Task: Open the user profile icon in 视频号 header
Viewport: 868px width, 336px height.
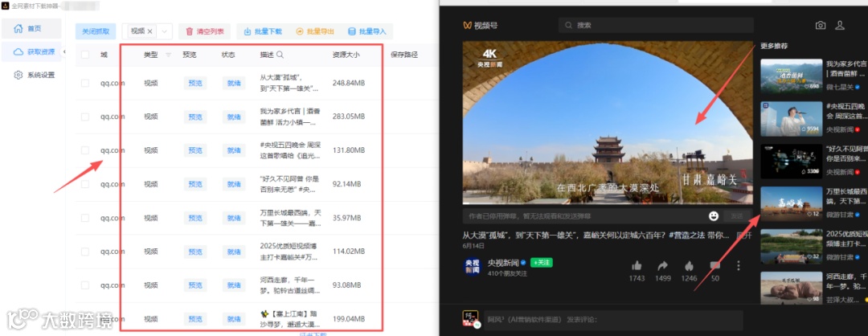Action: (x=840, y=25)
